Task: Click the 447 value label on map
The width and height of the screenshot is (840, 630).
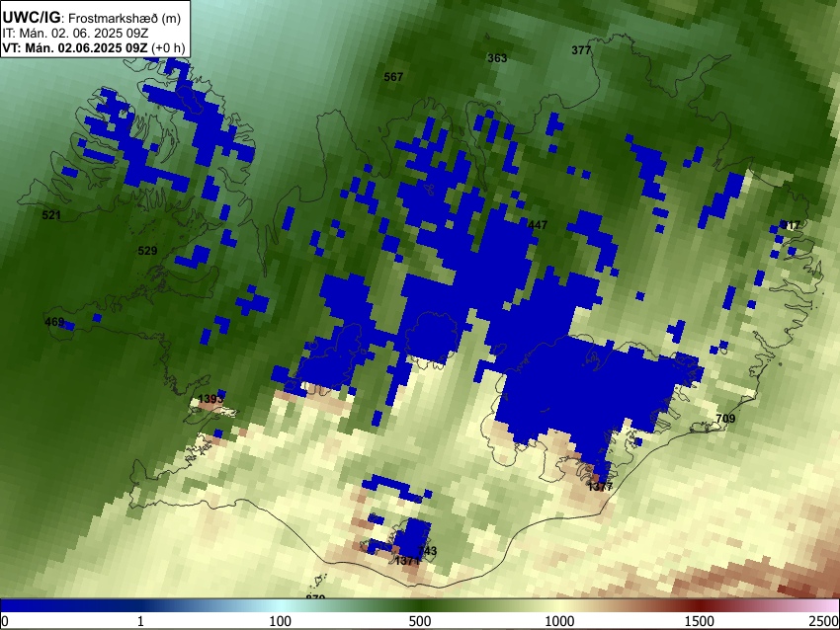Action: tap(538, 225)
